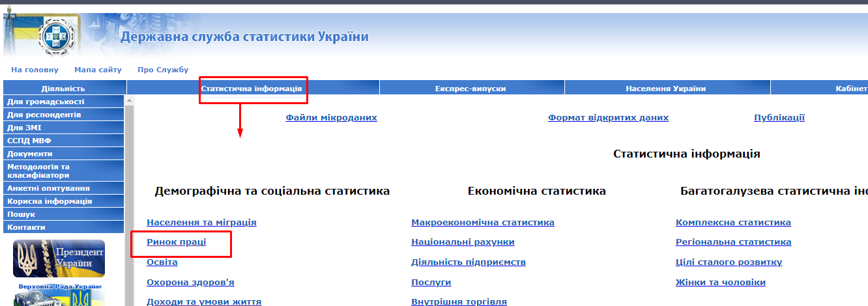Switch to the Експрес-випуски tab
Viewport: 868px width, 306px height.
[x=470, y=89]
